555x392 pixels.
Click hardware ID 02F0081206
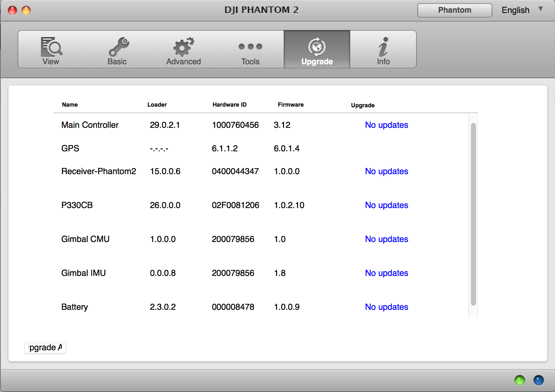(x=235, y=205)
